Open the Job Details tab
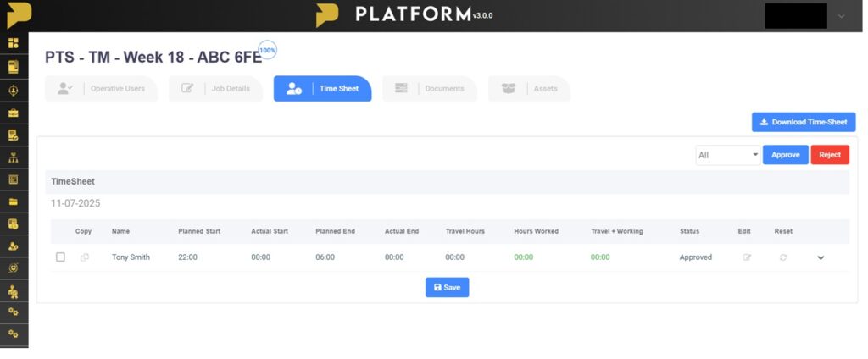This screenshot has width=868, height=359. point(214,89)
